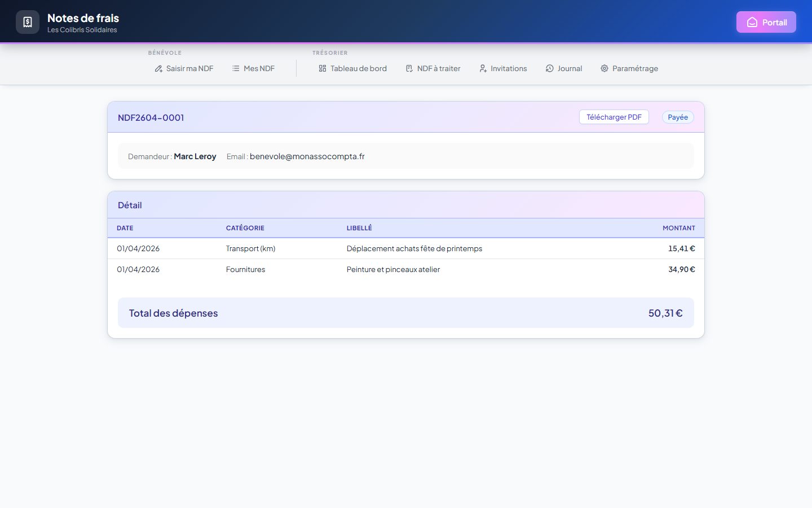
Task: Click the BÉNÉVOLE section label
Action: point(165,52)
